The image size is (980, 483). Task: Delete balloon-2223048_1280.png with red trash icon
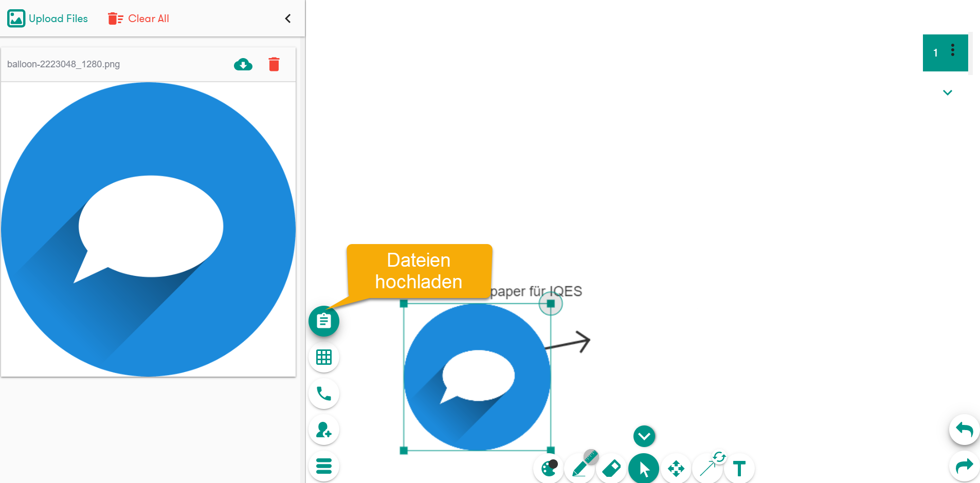click(274, 64)
